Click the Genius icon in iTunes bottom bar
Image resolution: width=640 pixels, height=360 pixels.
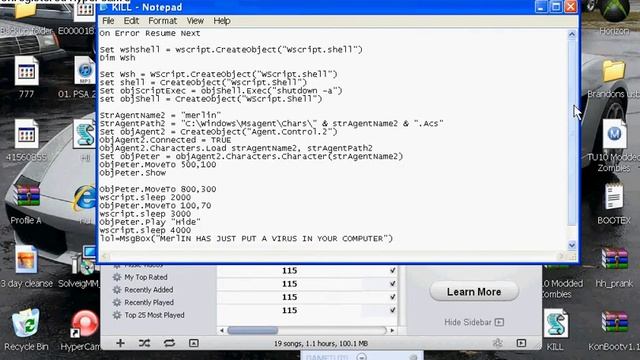coord(497,343)
